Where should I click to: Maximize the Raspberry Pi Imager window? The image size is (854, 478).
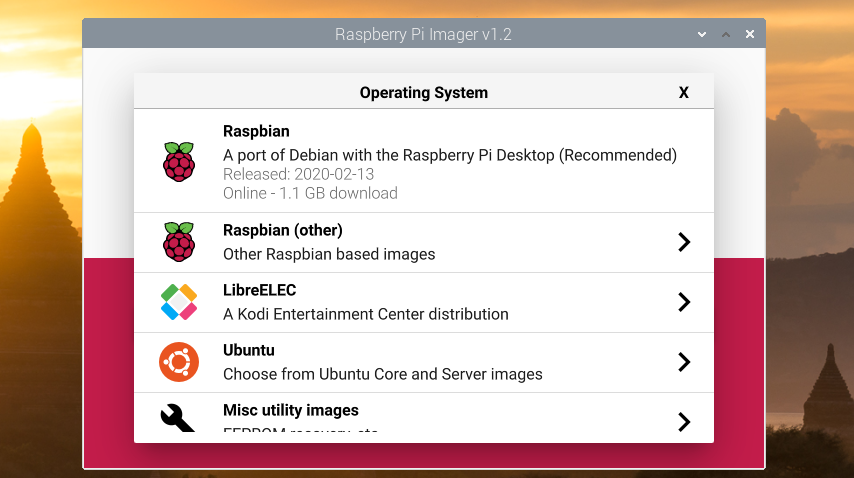726,34
